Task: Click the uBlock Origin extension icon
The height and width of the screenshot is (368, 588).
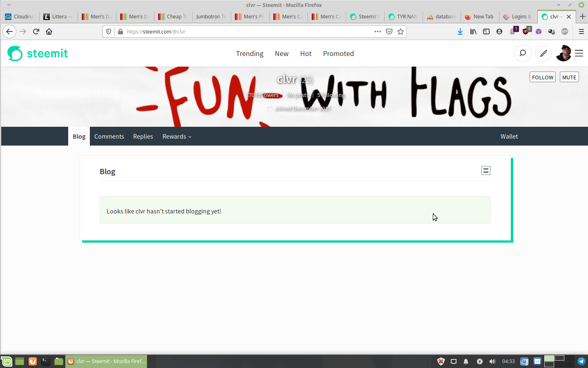Action: 526,31
